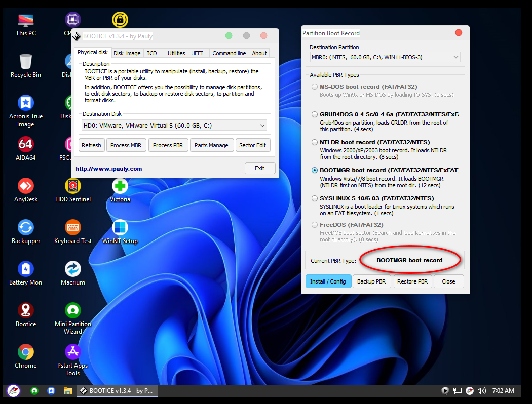Open Battery Mon shortcut
532x404 pixels.
[x=26, y=273]
